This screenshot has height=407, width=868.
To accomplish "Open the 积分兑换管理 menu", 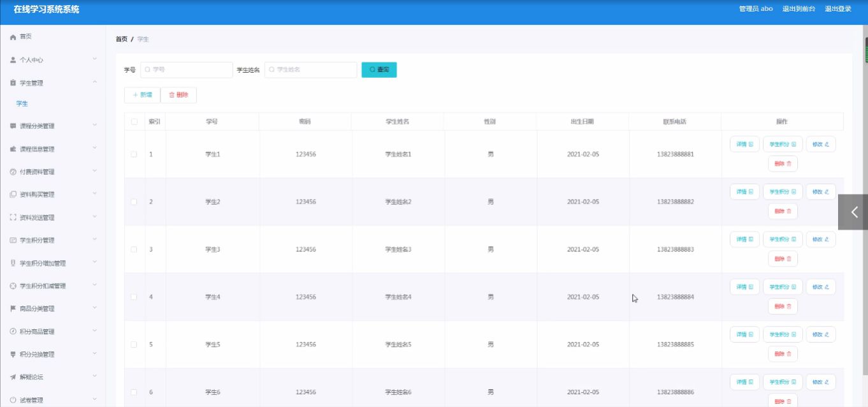I will click(x=53, y=354).
